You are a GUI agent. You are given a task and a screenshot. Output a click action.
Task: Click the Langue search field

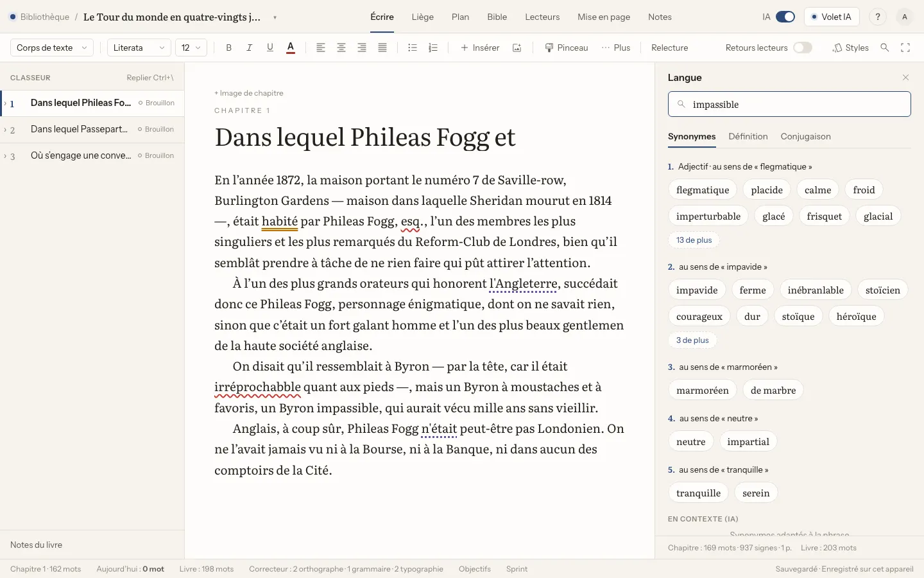point(789,104)
